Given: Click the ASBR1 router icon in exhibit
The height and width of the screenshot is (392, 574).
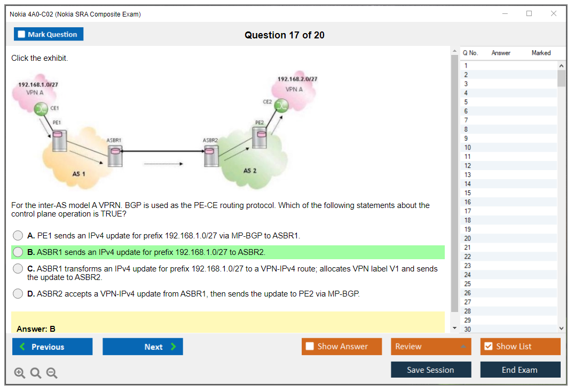Looking at the screenshot, I should (x=114, y=155).
